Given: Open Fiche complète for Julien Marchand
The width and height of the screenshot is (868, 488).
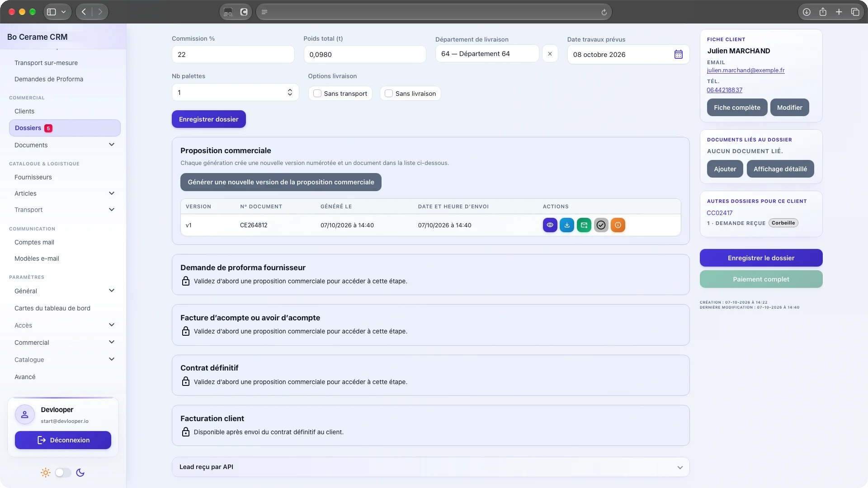Looking at the screenshot, I should pyautogui.click(x=737, y=108).
